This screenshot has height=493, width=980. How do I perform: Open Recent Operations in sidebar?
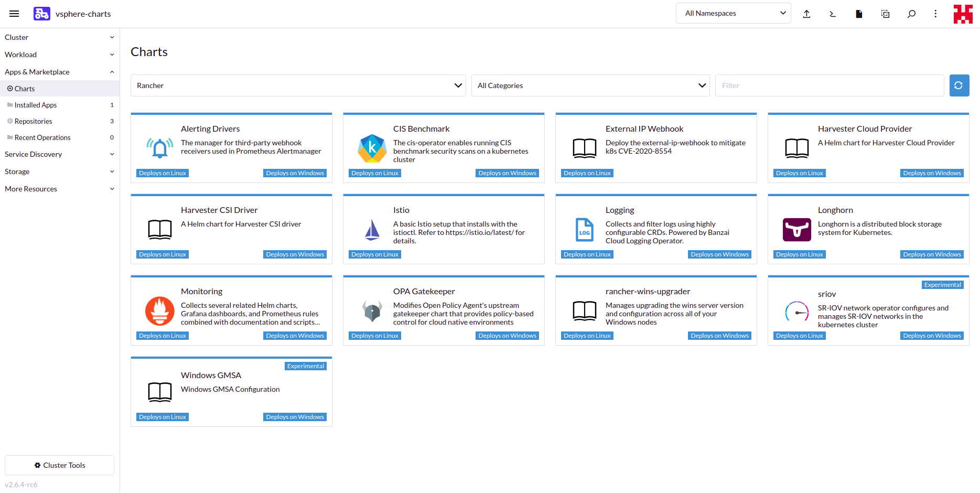[x=60, y=137]
